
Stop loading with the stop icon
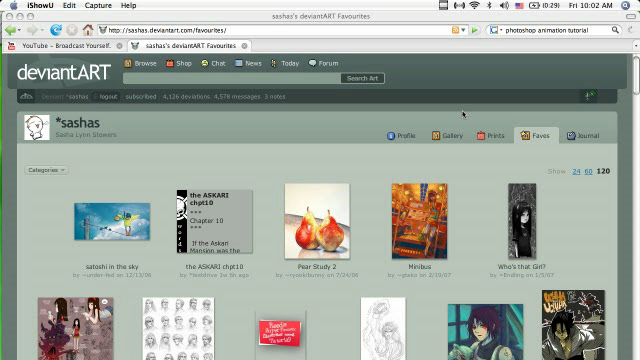[72, 30]
